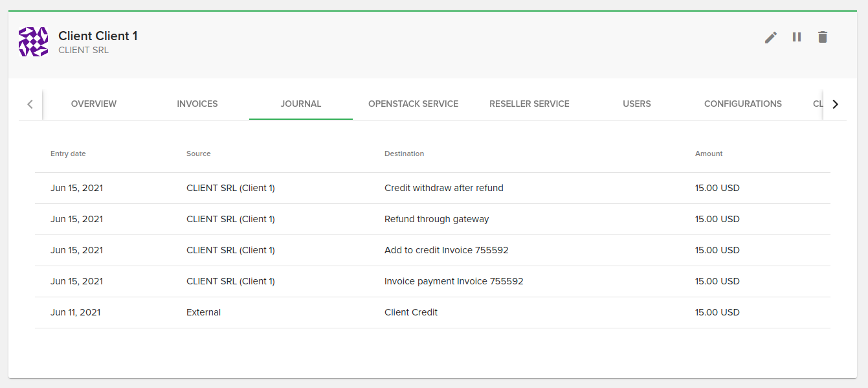This screenshot has width=868, height=388.
Task: Click Invoice payment Invoice 755592 entry
Action: [453, 282]
